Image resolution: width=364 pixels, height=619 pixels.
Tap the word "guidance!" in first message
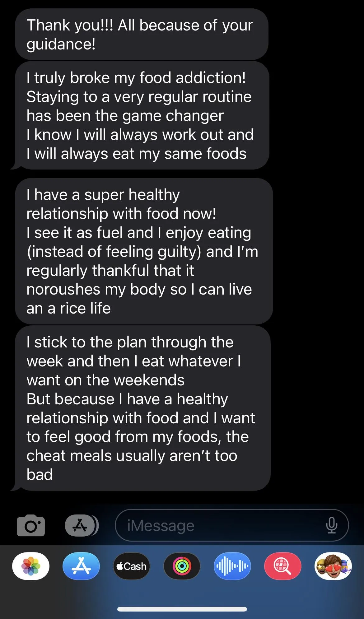click(61, 44)
